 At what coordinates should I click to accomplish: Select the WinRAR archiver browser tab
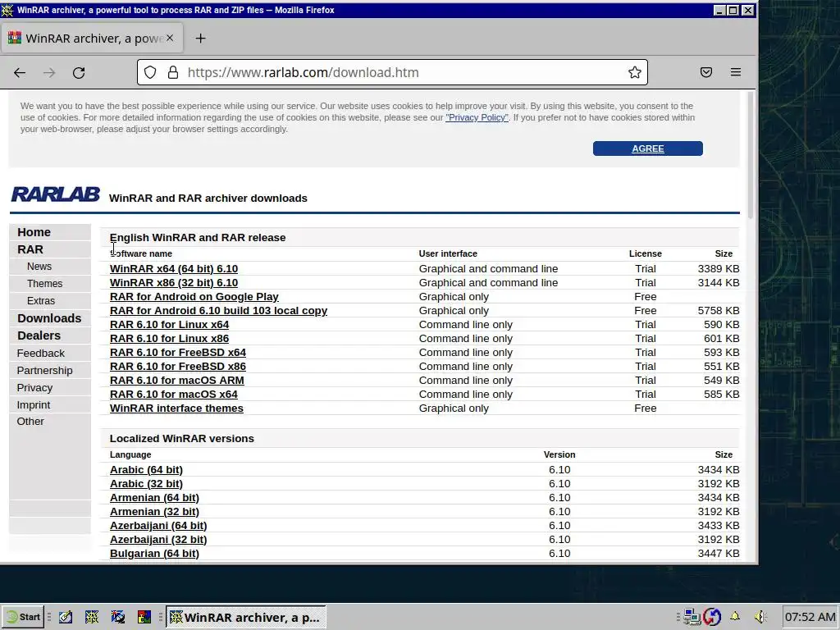click(x=92, y=39)
